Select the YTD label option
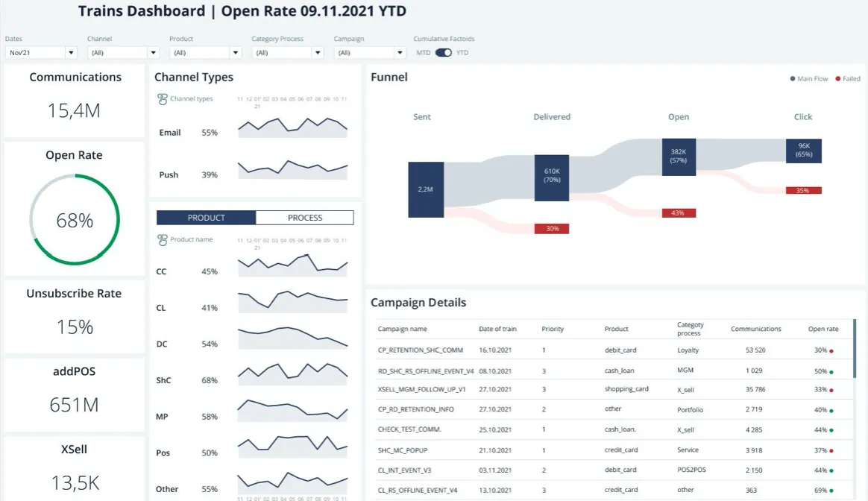Screen dimensions: 868x501 point(462,53)
